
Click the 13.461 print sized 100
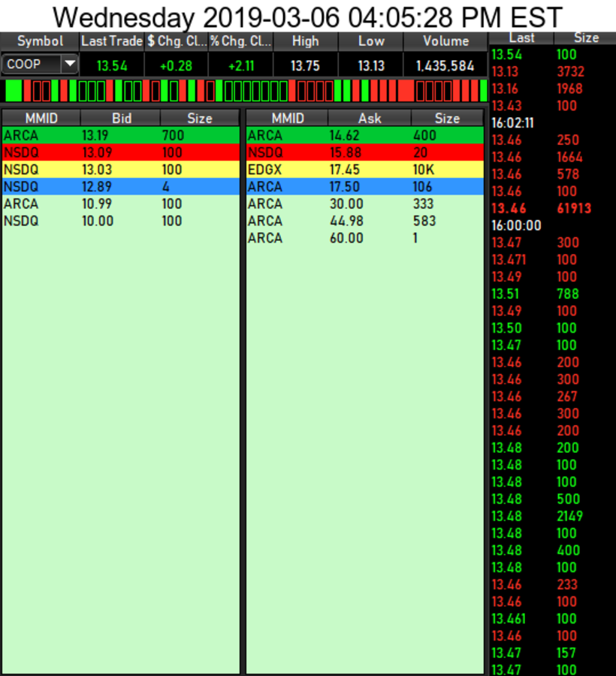(x=553, y=619)
